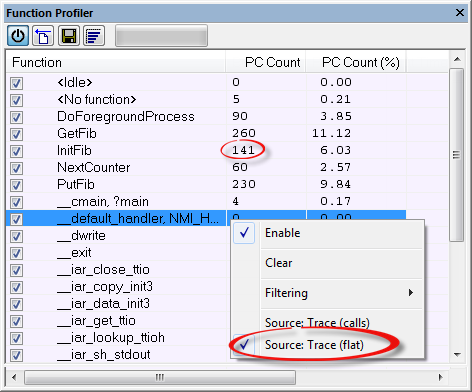This screenshot has width=472, height=392.
Task: Toggle the __iar_data_init3 checkbox
Action: [16, 304]
